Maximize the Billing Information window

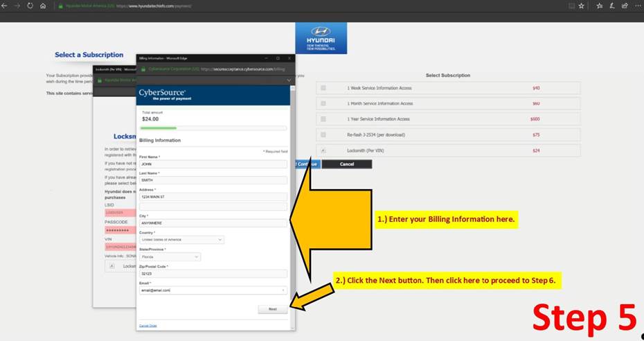pyautogui.click(x=278, y=58)
